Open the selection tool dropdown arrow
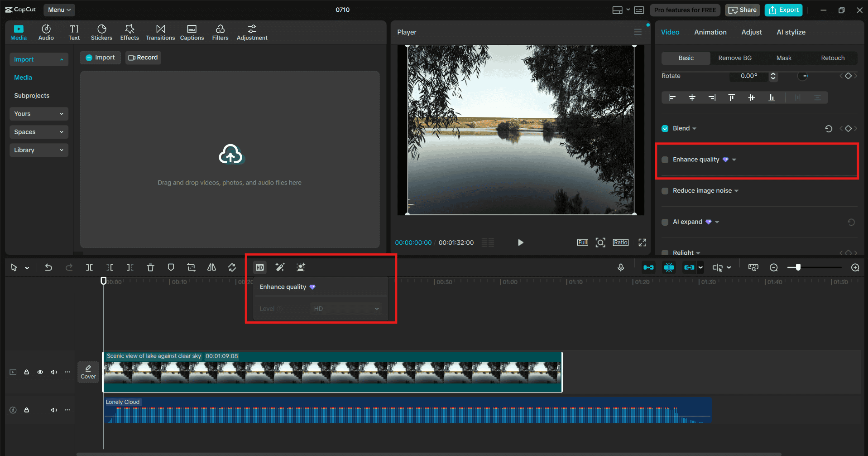 tap(27, 268)
